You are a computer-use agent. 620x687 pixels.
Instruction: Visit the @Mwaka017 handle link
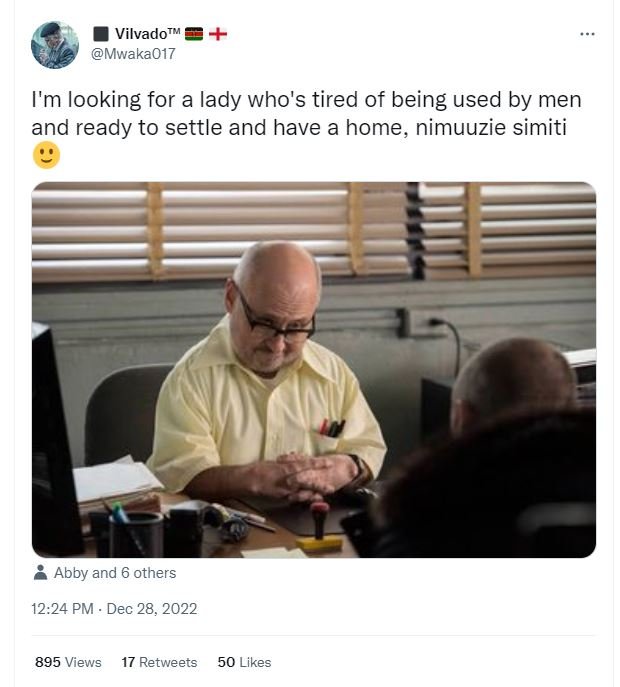(133, 54)
